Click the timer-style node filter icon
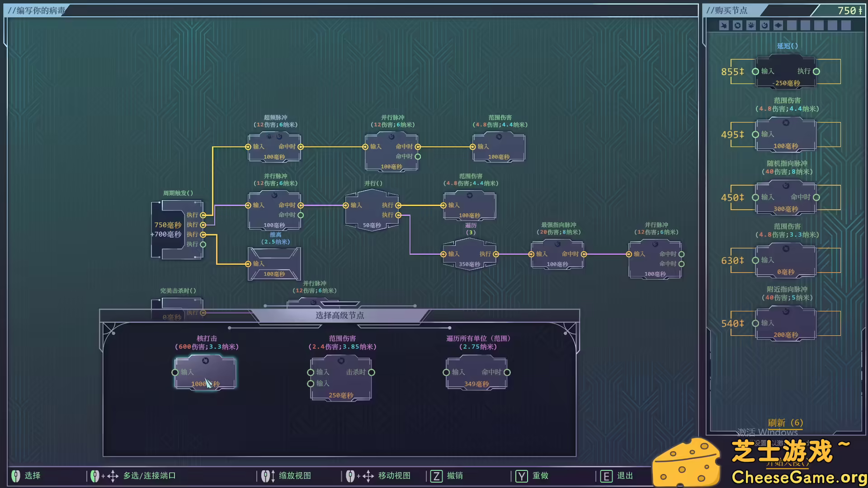Image resolution: width=868 pixels, height=488 pixels. 764,25
